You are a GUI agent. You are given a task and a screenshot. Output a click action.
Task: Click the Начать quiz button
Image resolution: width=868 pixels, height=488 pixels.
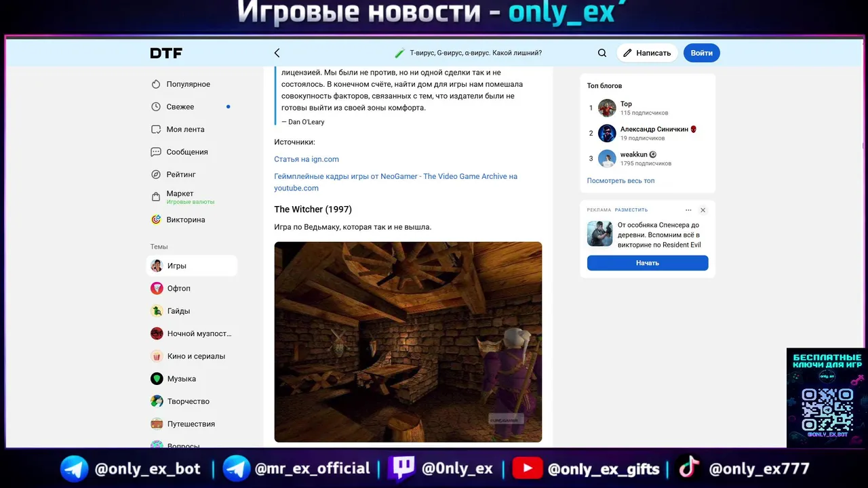pyautogui.click(x=648, y=263)
